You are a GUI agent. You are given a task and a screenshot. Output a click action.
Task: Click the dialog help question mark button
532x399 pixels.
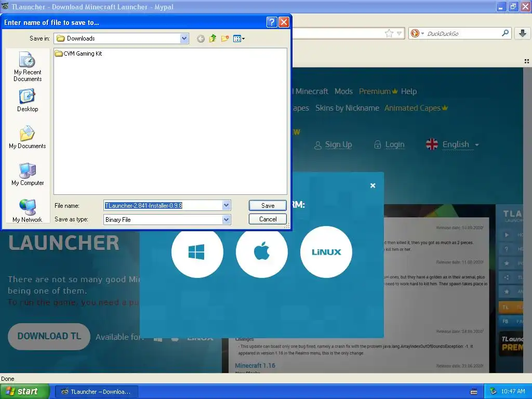click(x=272, y=22)
